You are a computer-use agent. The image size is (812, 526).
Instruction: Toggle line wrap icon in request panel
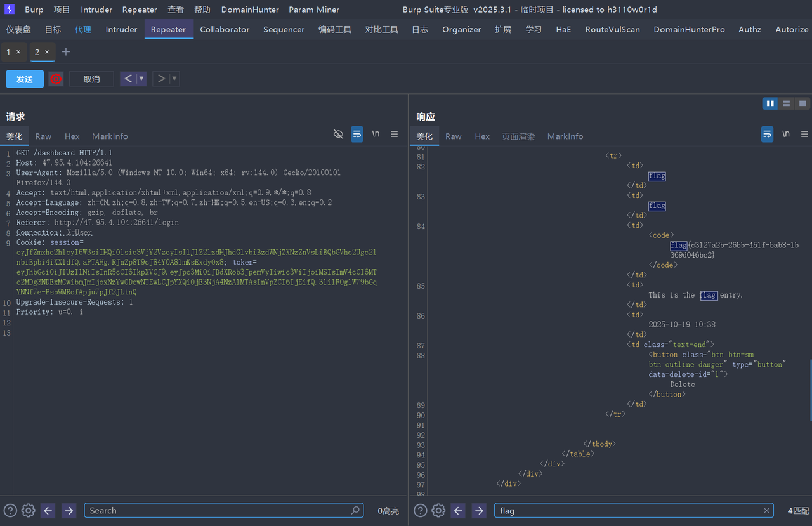pos(357,134)
